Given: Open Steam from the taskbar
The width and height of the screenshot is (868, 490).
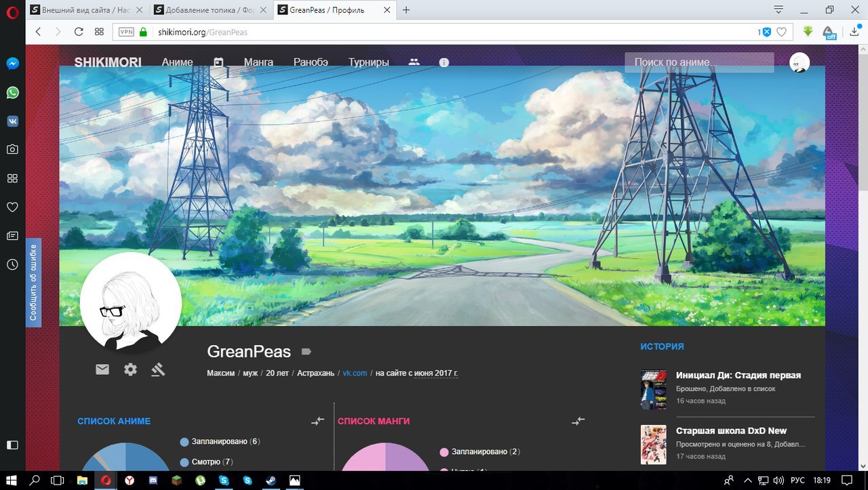Looking at the screenshot, I should [270, 480].
